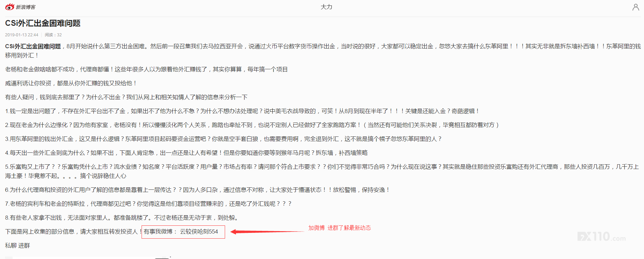The image size is (644, 259).
Task: Click point 4 starting 每天出一些外汇金到底为什么
Action: click(x=186, y=153)
